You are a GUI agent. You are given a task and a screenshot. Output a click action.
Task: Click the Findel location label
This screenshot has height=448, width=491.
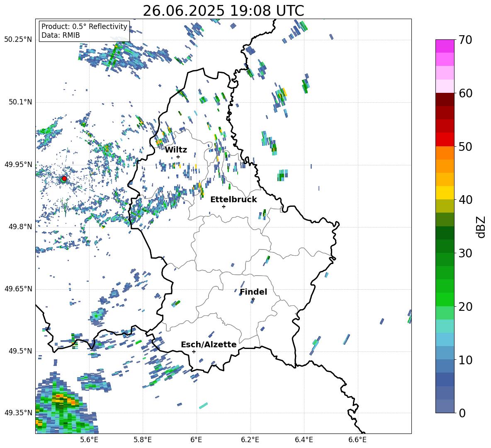(253, 292)
